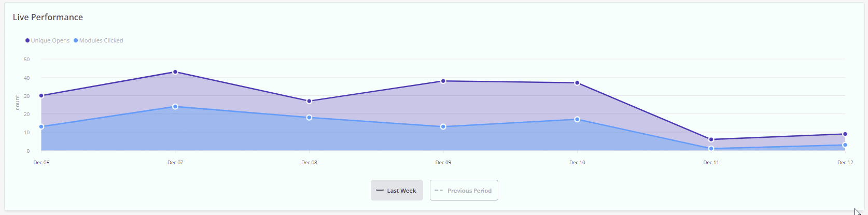Pick the Unique Opens point on Dec 09
868x215 pixels.
point(443,81)
